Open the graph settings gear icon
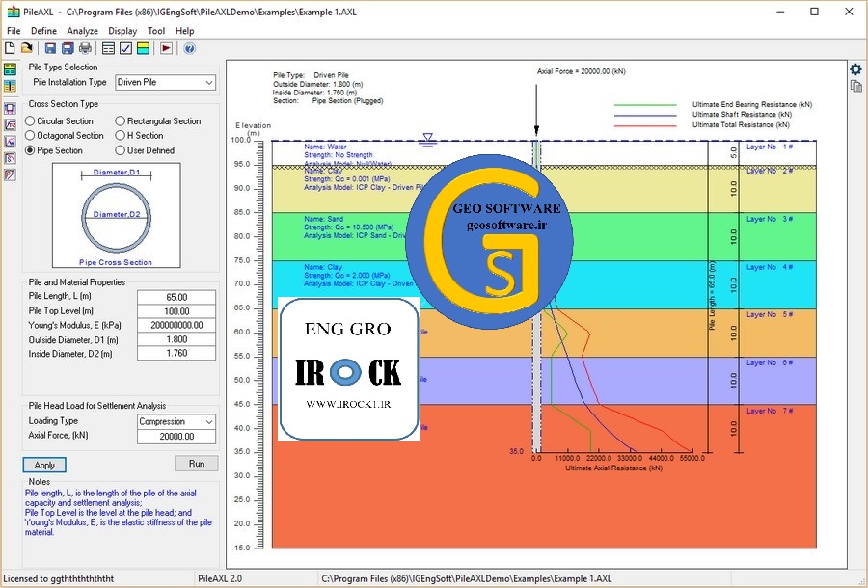The width and height of the screenshot is (868, 588). [855, 68]
